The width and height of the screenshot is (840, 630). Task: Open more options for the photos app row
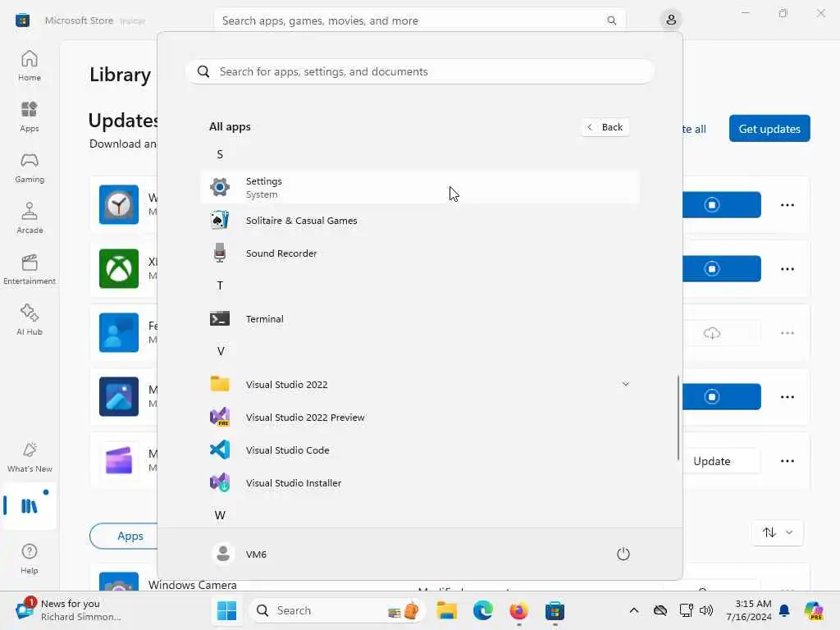pos(787,396)
